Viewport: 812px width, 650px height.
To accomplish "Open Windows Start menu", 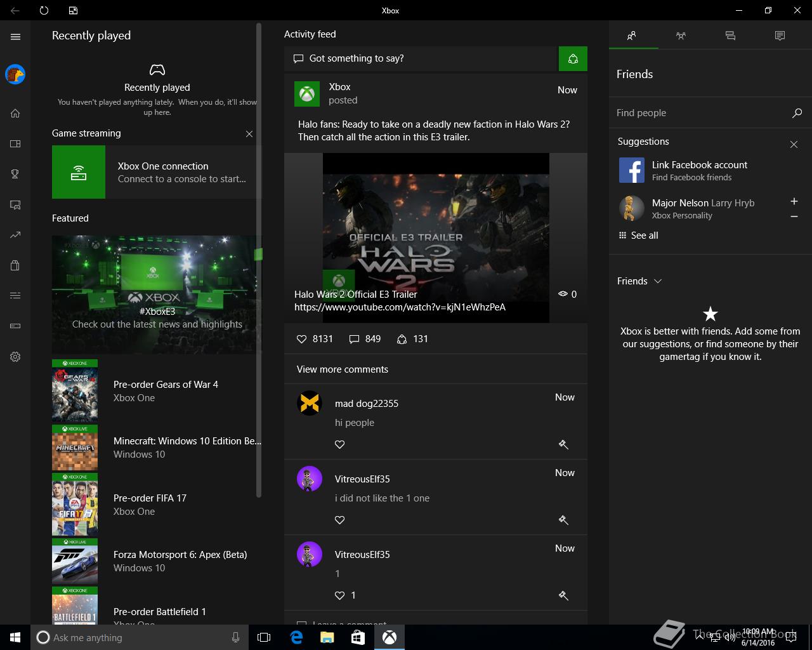I will tap(15, 637).
